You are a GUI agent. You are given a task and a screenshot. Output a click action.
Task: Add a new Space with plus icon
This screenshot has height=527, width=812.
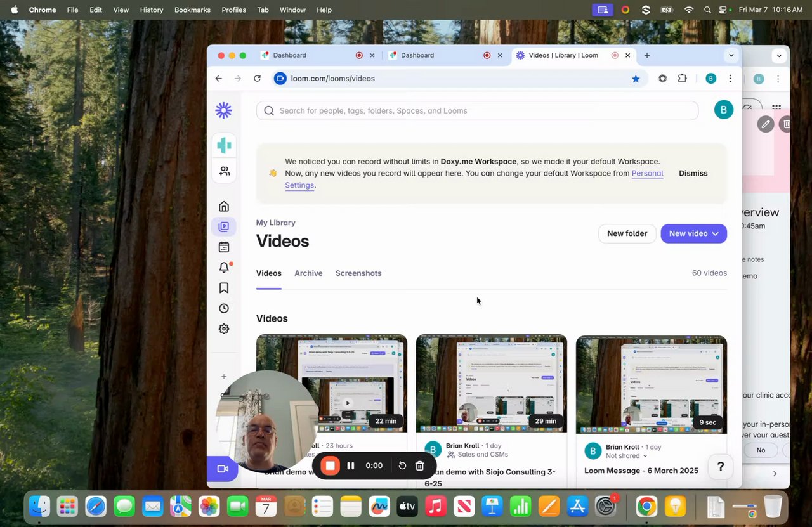click(224, 377)
